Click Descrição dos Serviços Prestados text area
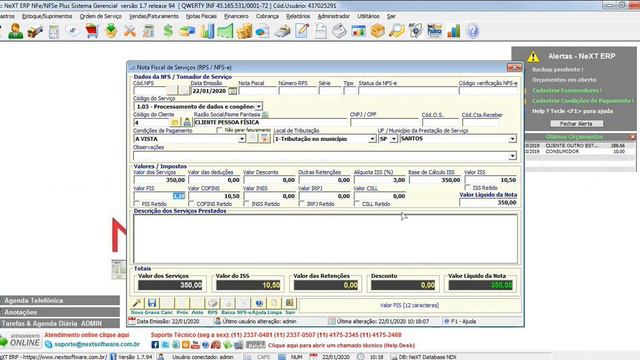This screenshot has width=640, height=360. click(x=325, y=239)
